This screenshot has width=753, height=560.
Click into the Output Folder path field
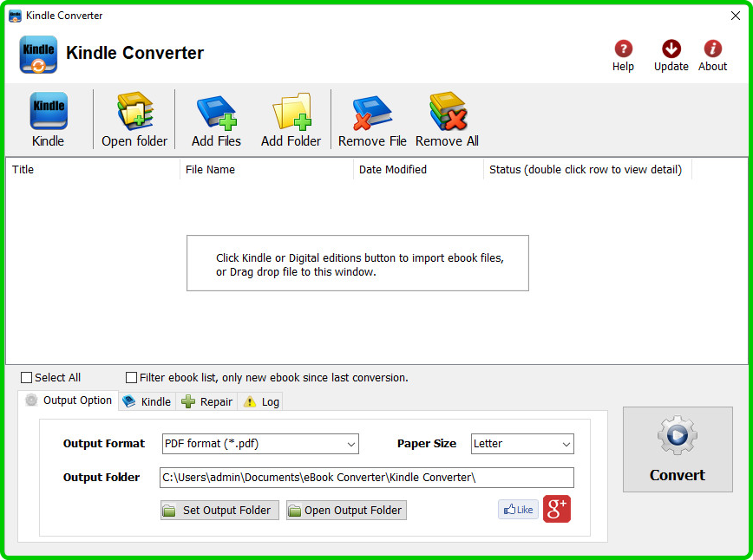pyautogui.click(x=366, y=478)
